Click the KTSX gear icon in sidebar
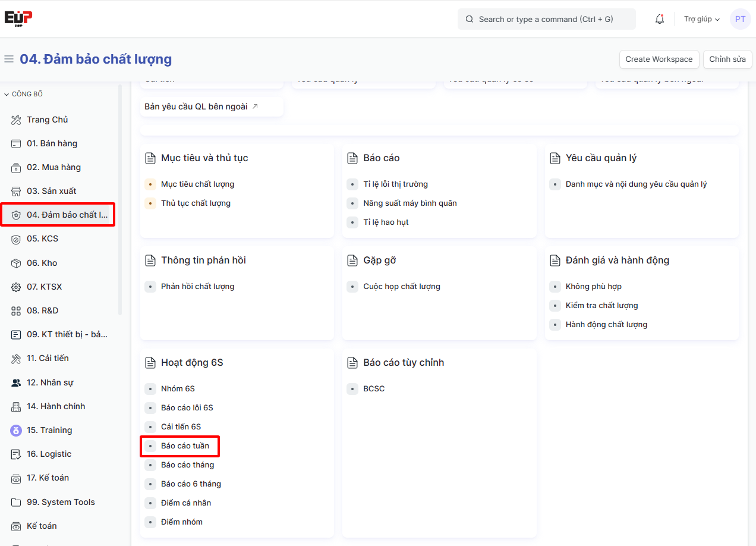The image size is (756, 546). [x=16, y=287]
